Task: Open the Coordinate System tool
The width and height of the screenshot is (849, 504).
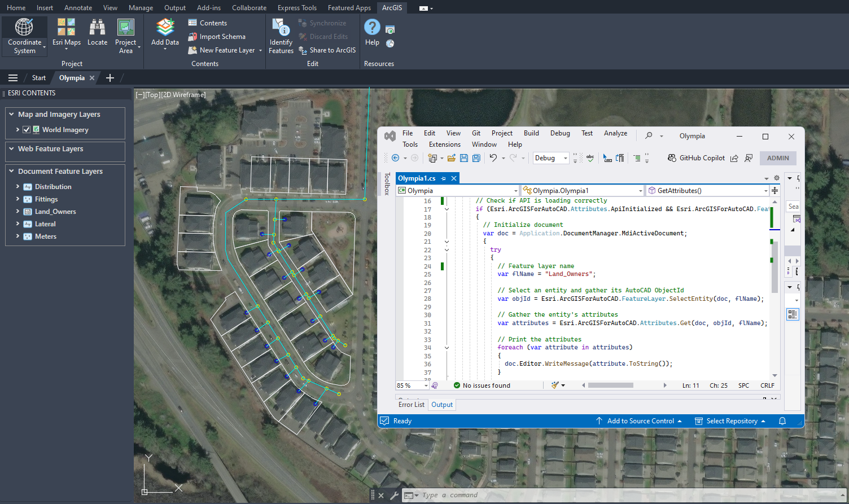Action: [24, 36]
